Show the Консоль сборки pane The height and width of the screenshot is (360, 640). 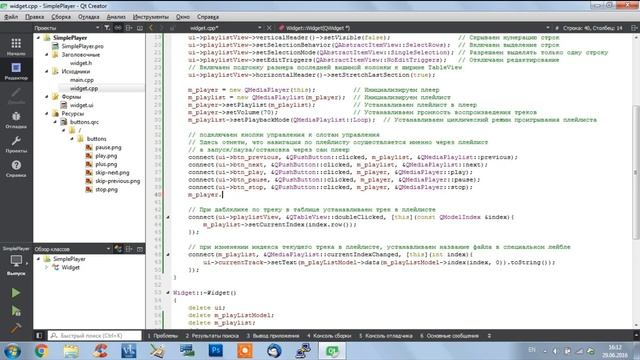(x=329, y=336)
